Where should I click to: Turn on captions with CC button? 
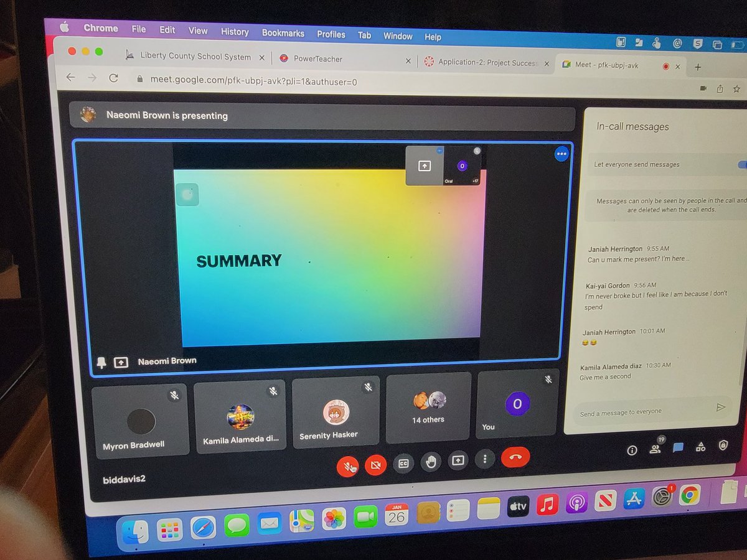[x=403, y=463]
